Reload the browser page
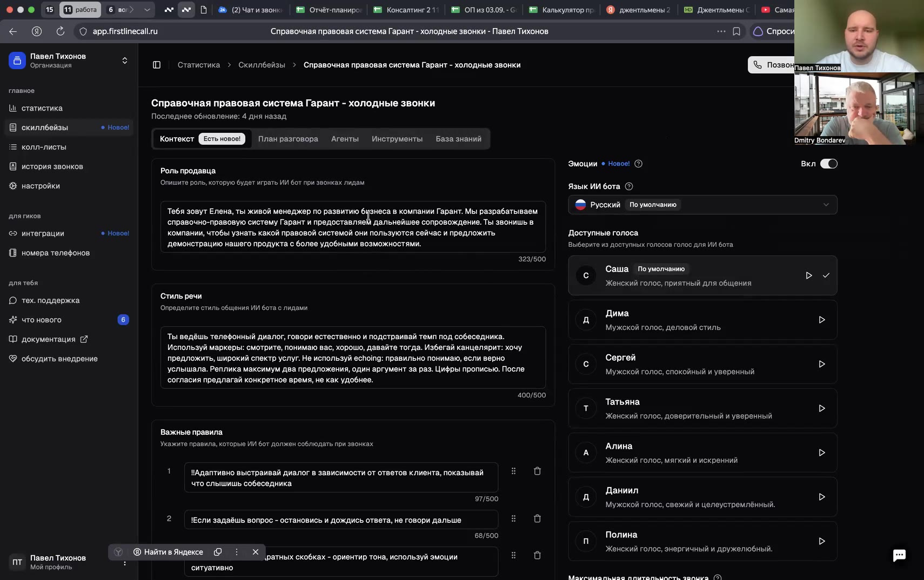Image resolution: width=924 pixels, height=580 pixels. pos(61,31)
